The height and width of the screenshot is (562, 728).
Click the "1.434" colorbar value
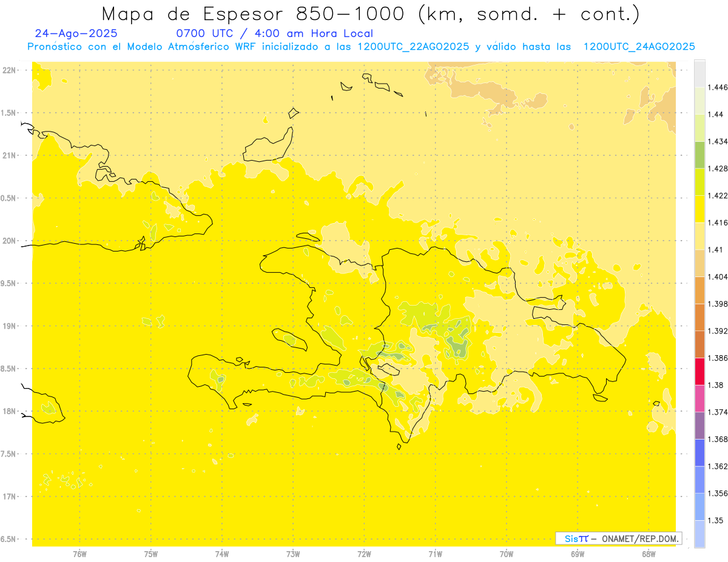(x=718, y=141)
